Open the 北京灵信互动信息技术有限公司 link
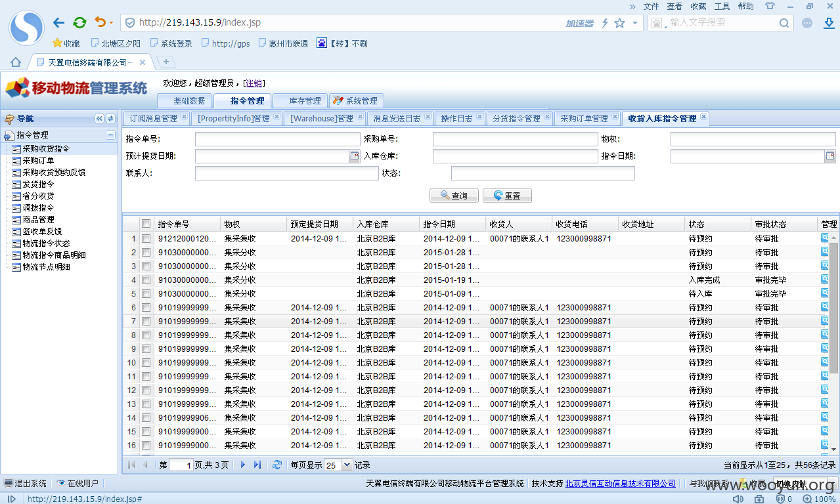Image resolution: width=840 pixels, height=504 pixels. [620, 483]
